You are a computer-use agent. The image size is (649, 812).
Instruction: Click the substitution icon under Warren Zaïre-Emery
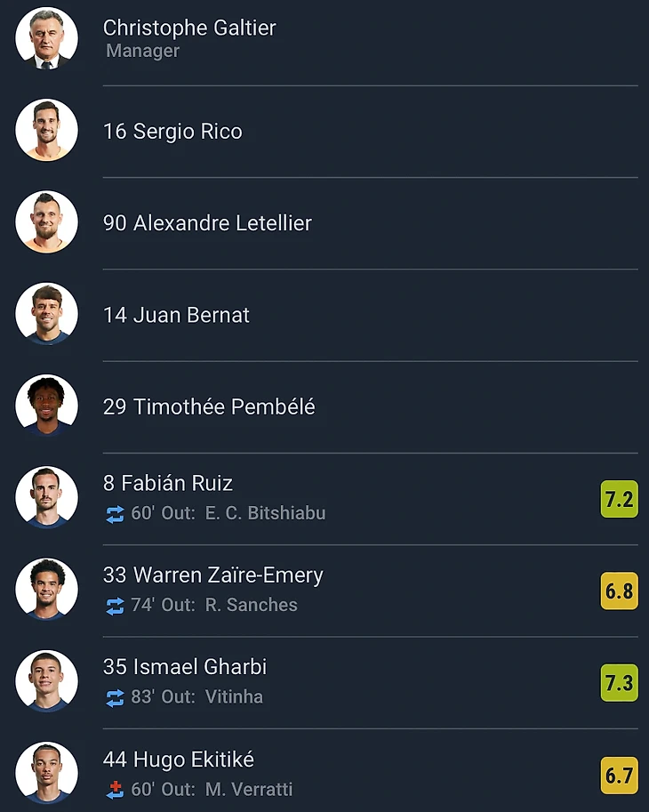click(x=115, y=606)
